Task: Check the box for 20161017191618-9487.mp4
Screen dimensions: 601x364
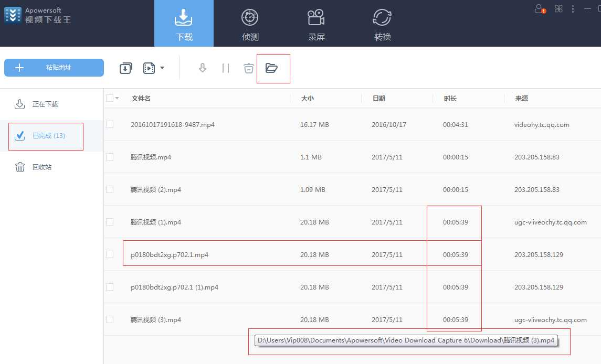Action: point(110,124)
